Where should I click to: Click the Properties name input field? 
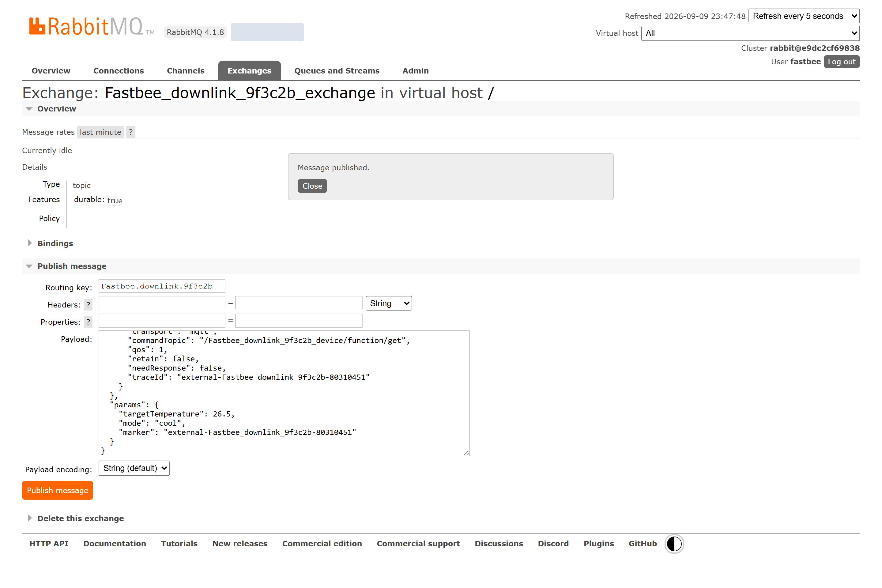coord(162,321)
